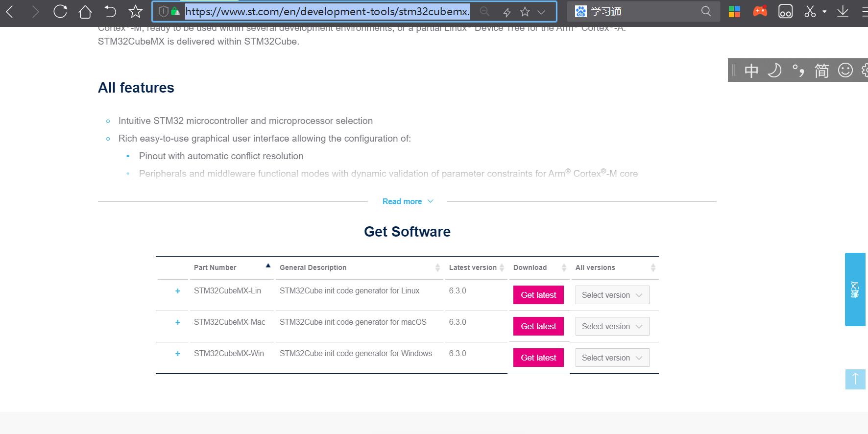Get latest STM32CubeMX for macOS
The height and width of the screenshot is (434, 868).
(x=538, y=326)
